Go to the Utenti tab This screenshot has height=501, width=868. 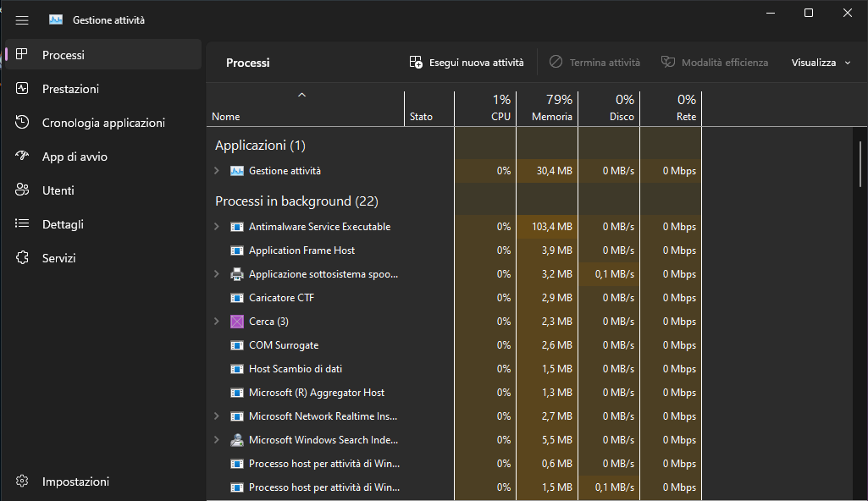tap(103, 190)
